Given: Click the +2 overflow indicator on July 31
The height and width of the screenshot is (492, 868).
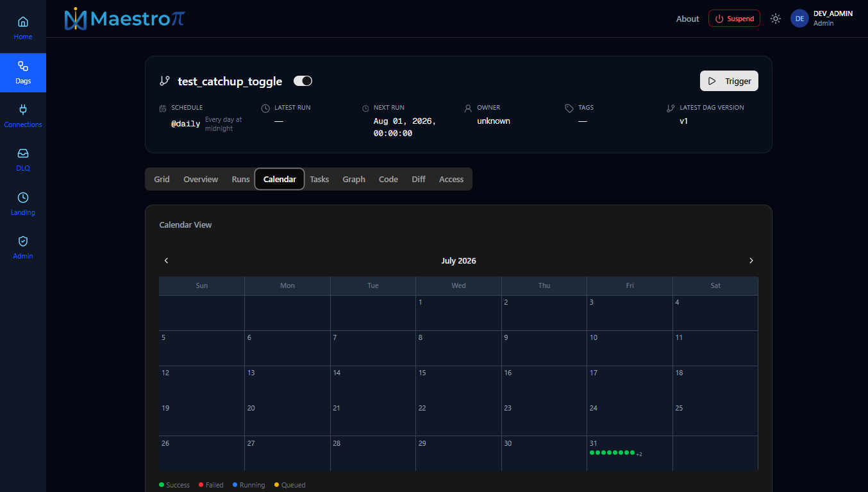Looking at the screenshot, I should pyautogui.click(x=639, y=454).
